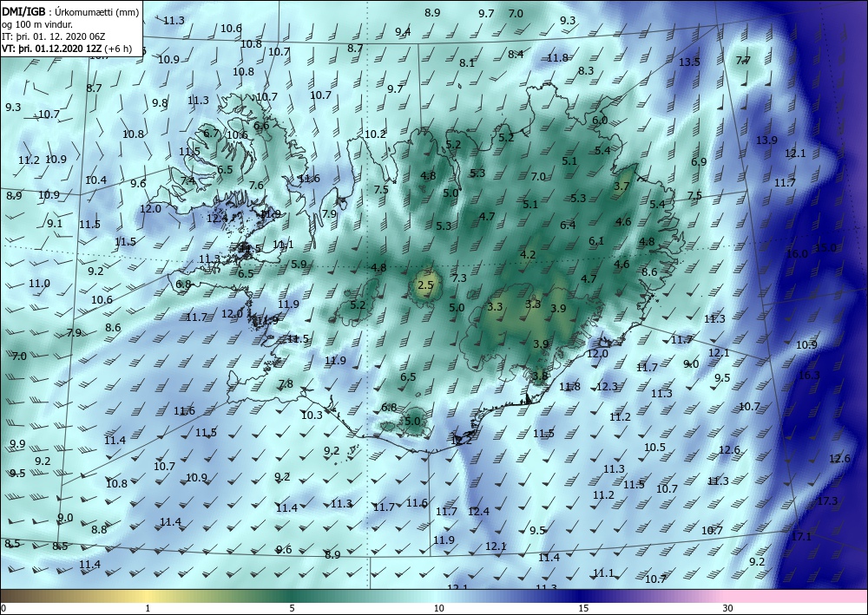This screenshot has width=868, height=615.
Task: Click the color scale label "30"
Action: [x=728, y=609]
